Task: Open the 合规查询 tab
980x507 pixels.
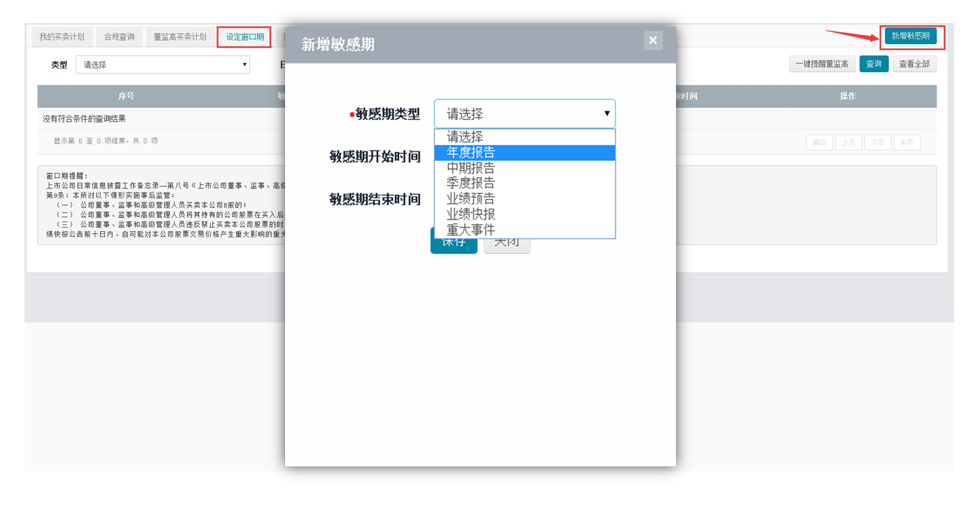Action: coord(119,37)
